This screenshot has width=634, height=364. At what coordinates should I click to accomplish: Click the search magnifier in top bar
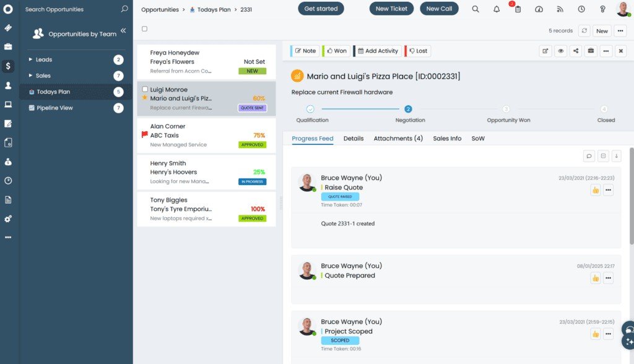click(x=475, y=9)
